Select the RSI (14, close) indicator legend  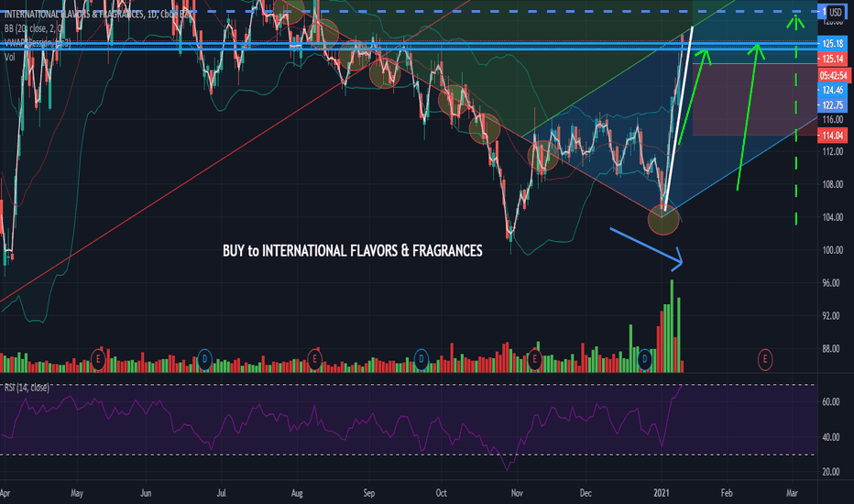point(27,388)
